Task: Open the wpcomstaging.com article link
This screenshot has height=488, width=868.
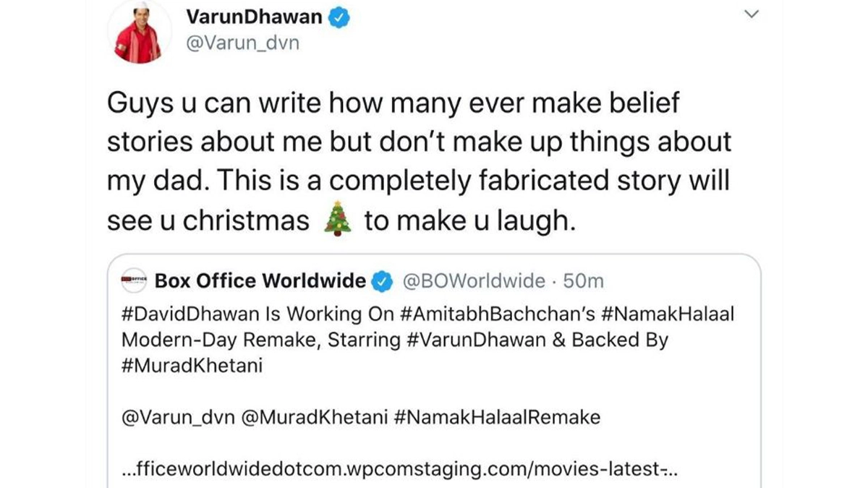Action: click(398, 470)
